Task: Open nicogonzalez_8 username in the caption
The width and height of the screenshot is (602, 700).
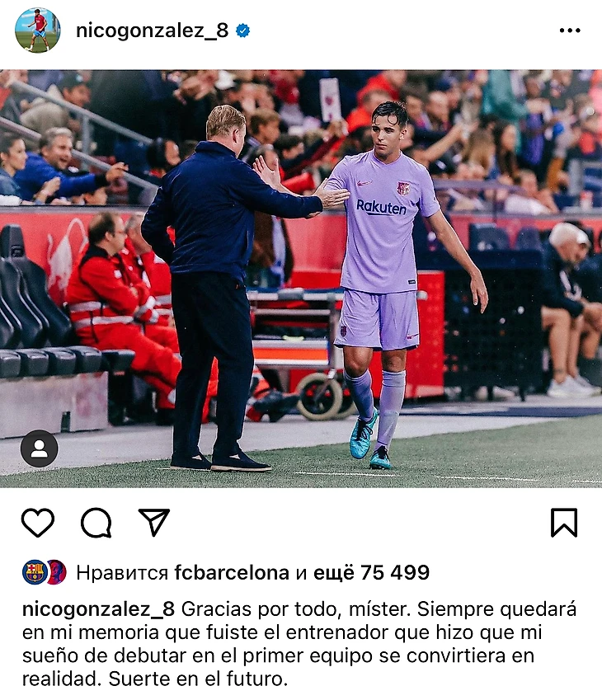Action: (98, 609)
